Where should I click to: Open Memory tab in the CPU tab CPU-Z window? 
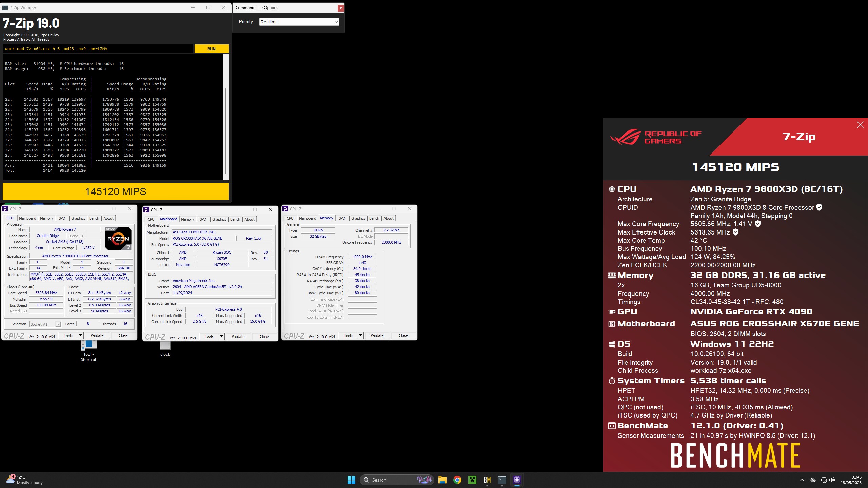46,218
